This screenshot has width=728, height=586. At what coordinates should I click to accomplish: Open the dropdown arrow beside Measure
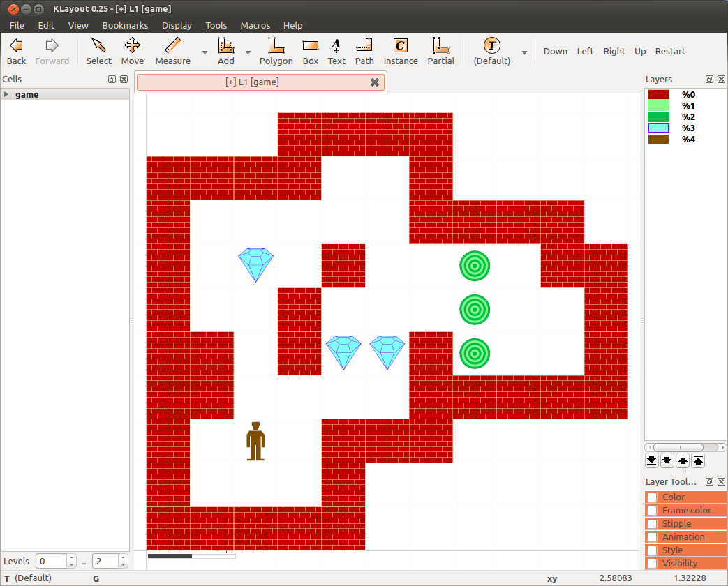point(205,53)
